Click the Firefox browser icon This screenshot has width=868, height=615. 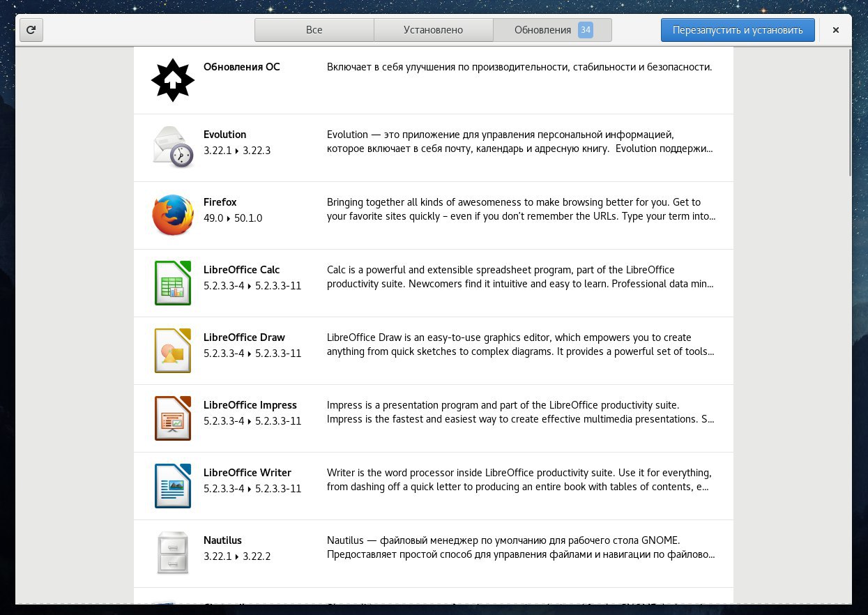[173, 215]
